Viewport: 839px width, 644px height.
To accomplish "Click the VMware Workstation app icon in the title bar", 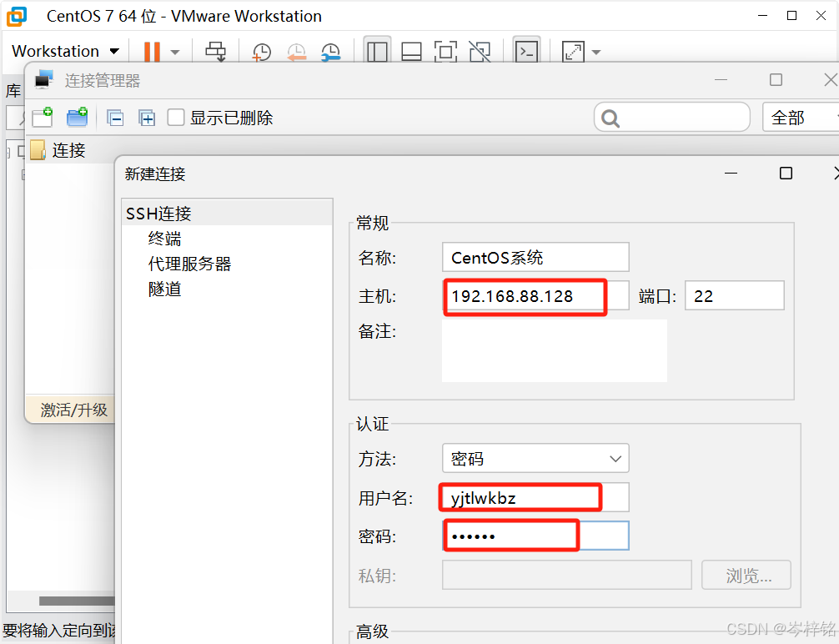I will click(17, 16).
